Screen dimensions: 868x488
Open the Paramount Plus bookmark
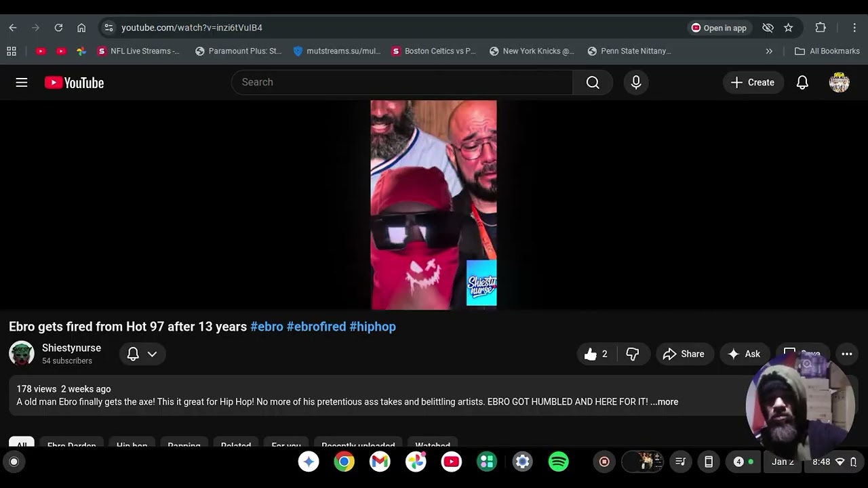(238, 51)
